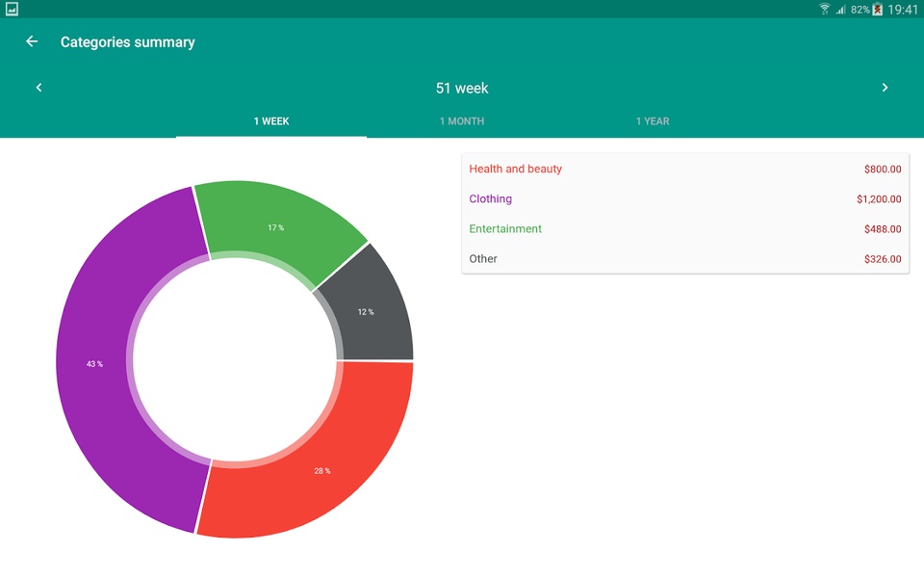Click the $326.00 amount
The width and height of the screenshot is (924, 578).
(883, 259)
